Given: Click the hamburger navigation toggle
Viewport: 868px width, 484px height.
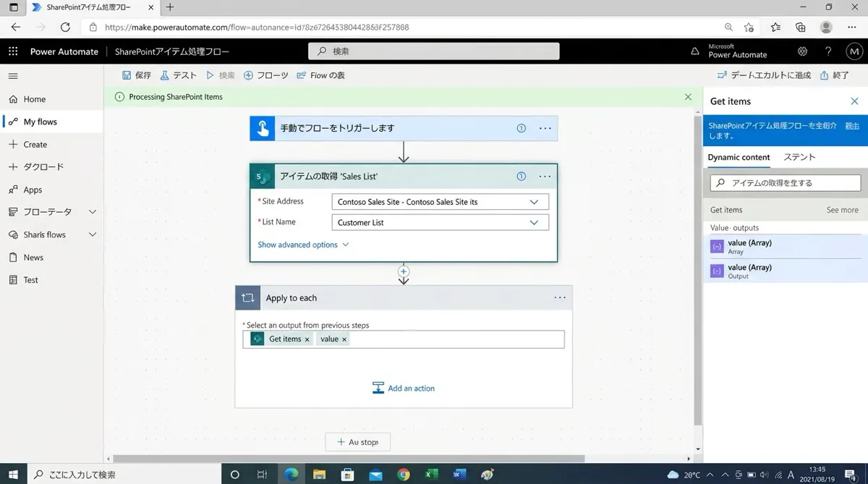Looking at the screenshot, I should coord(13,76).
